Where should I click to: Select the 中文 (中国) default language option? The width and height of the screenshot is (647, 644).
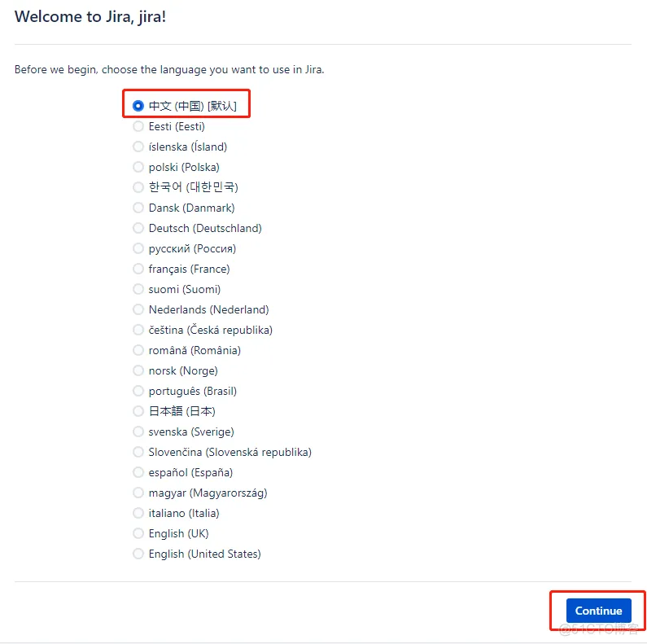(x=138, y=106)
